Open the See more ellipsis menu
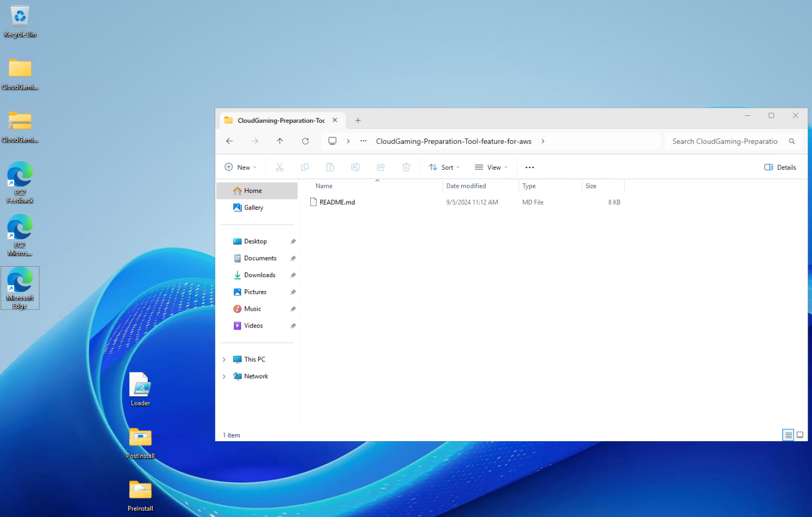This screenshot has height=517, width=812. point(530,167)
